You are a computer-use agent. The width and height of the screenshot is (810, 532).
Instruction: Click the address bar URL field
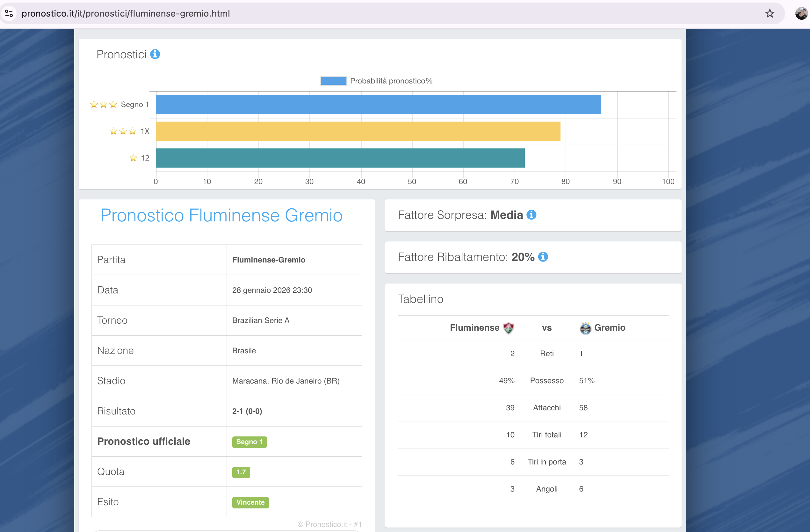click(126, 14)
